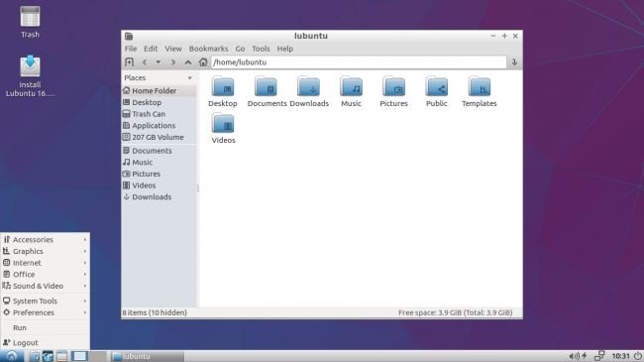644x362 pixels.
Task: Select Desktop in Places sidebar
Action: [159, 102]
